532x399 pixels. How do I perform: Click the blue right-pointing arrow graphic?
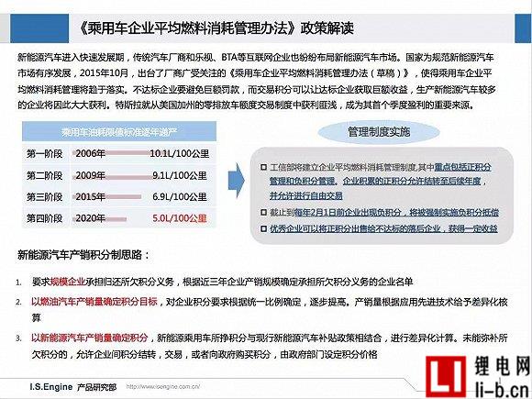coord(236,180)
